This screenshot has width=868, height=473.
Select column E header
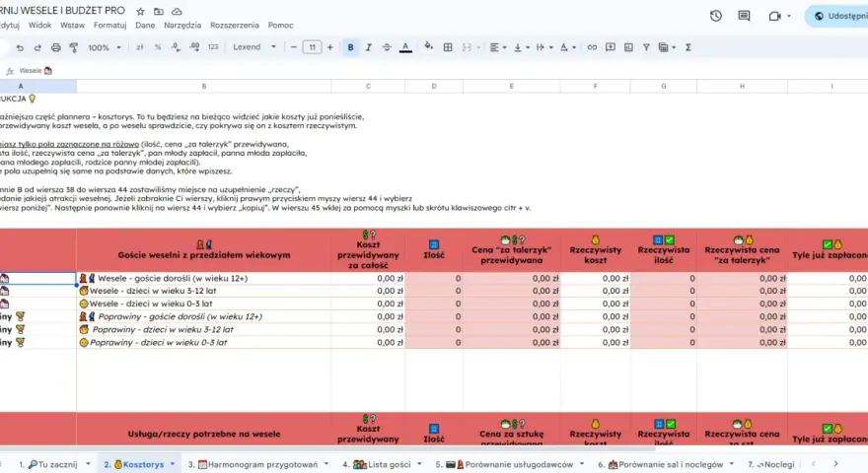click(512, 87)
